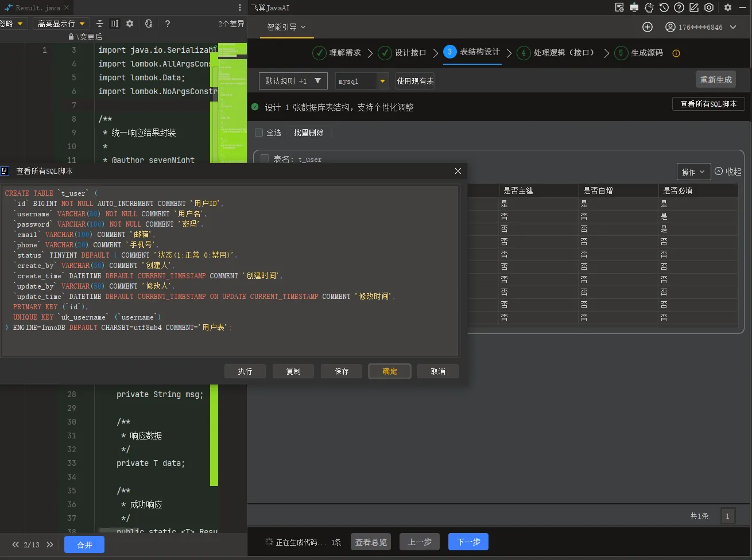Select step 3 表结构设计
The width and height of the screenshot is (752, 560).
click(472, 52)
